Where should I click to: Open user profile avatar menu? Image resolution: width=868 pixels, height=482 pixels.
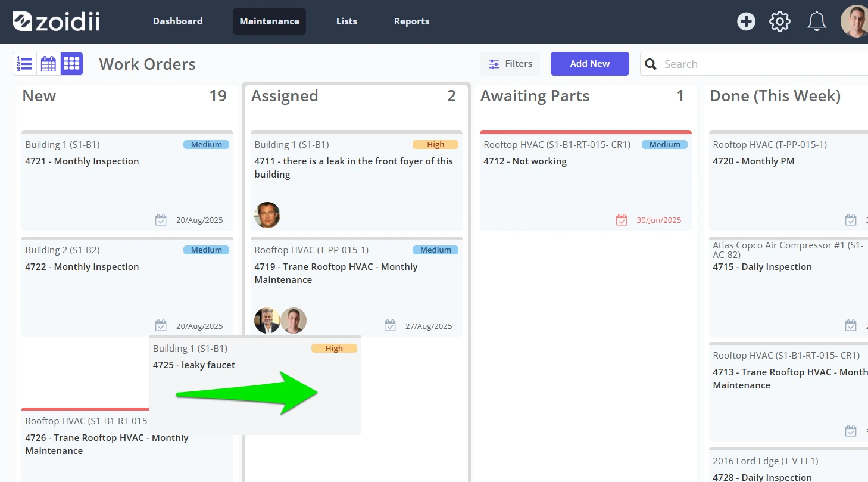(855, 21)
